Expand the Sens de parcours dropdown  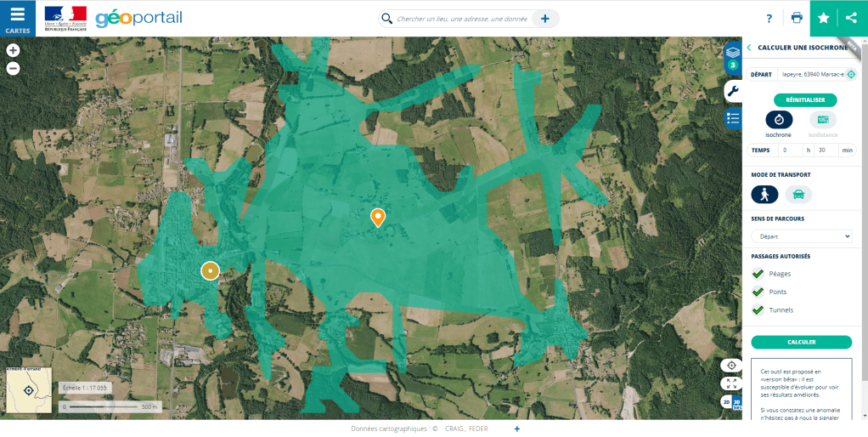click(801, 236)
